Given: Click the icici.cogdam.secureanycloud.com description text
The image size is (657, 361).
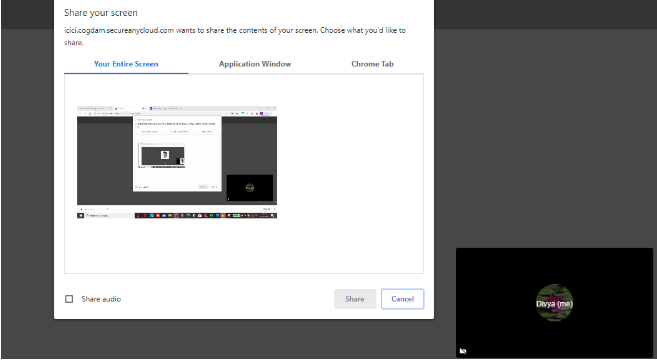Looking at the screenshot, I should click(235, 36).
